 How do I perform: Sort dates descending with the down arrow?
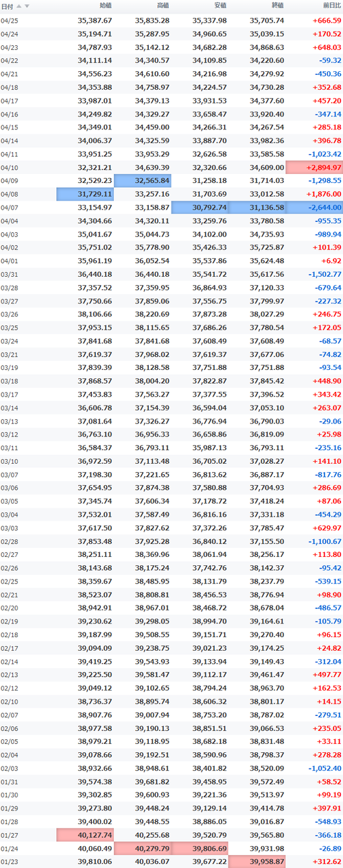27,5
